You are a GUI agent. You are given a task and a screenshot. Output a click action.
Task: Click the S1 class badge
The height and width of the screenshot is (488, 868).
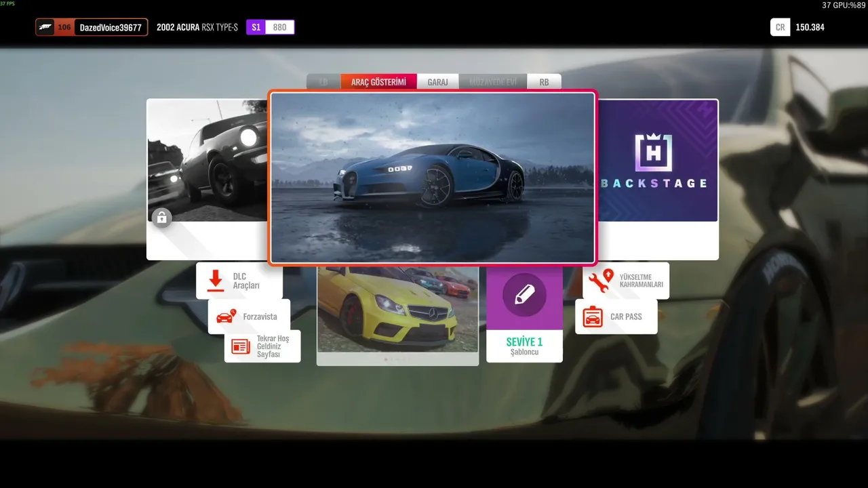coord(256,27)
